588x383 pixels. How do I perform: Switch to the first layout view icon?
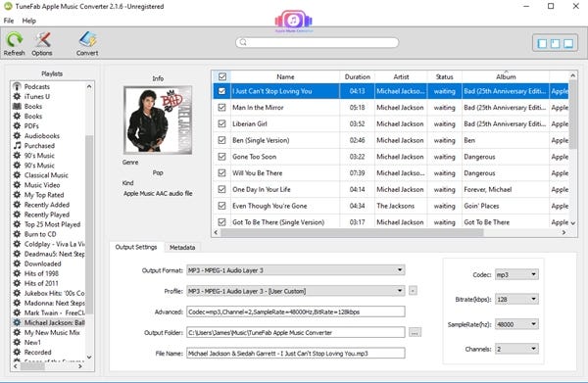tap(542, 44)
